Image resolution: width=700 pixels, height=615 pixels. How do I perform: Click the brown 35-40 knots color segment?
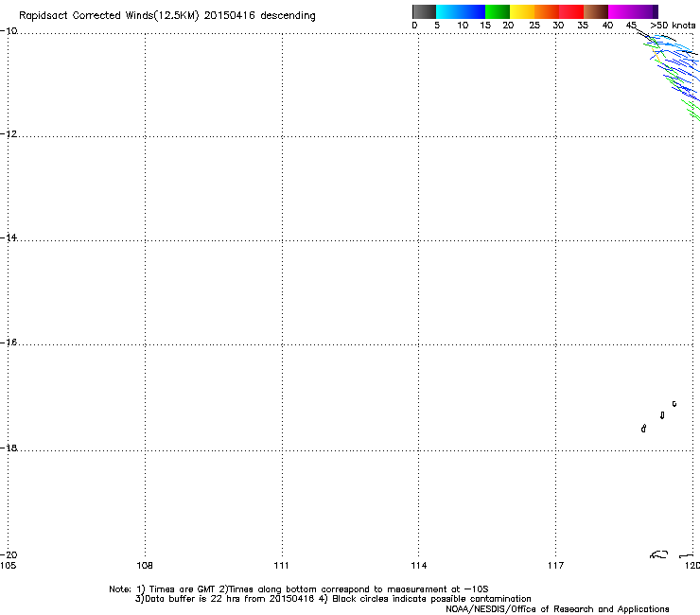click(596, 11)
